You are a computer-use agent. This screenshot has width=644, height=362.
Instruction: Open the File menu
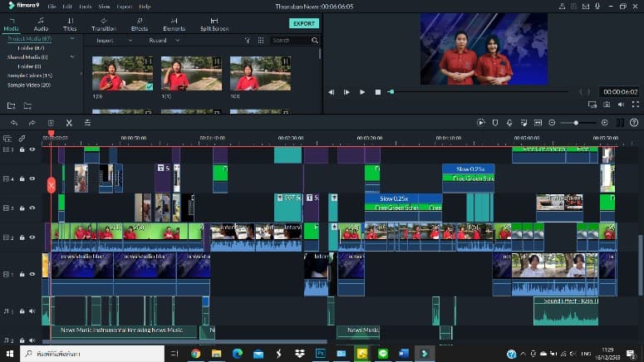[x=52, y=7]
